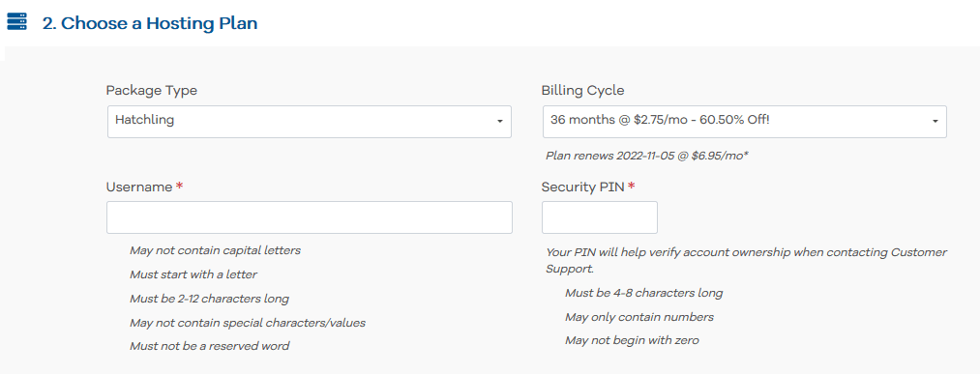Click the Billing Cycle dropdown arrow
980x374 pixels.
pyautogui.click(x=935, y=122)
